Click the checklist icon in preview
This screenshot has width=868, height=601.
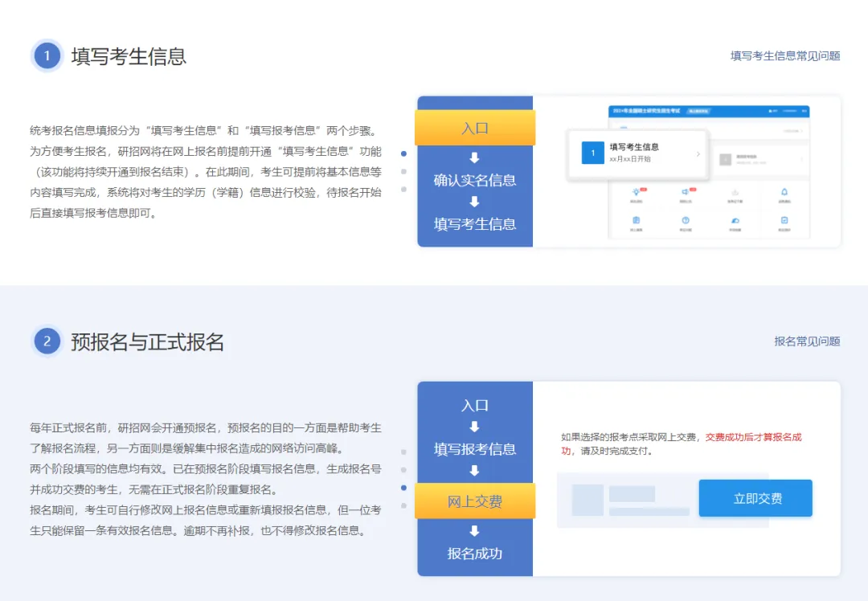pyautogui.click(x=784, y=220)
